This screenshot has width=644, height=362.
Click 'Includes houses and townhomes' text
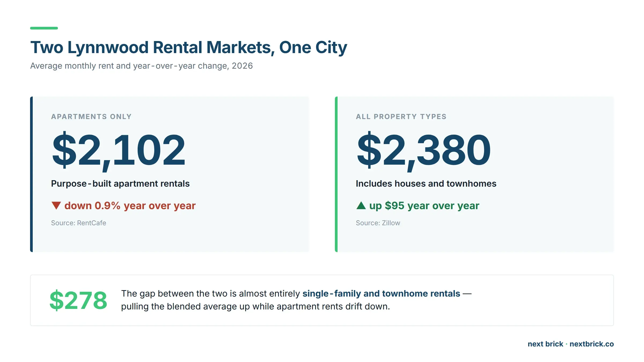426,184
